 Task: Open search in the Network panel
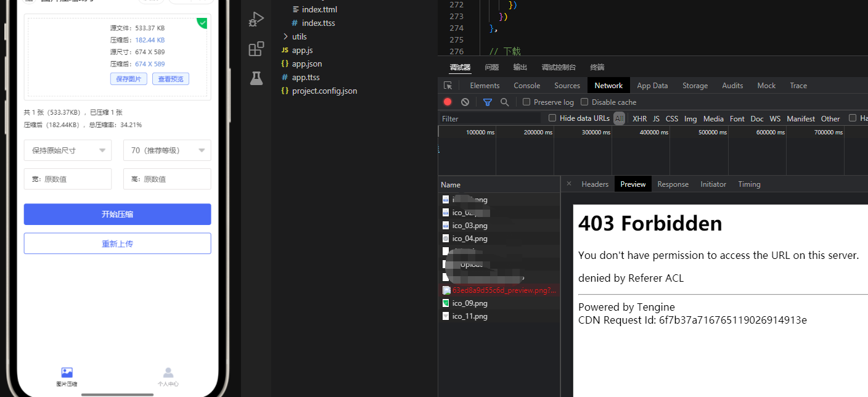505,102
